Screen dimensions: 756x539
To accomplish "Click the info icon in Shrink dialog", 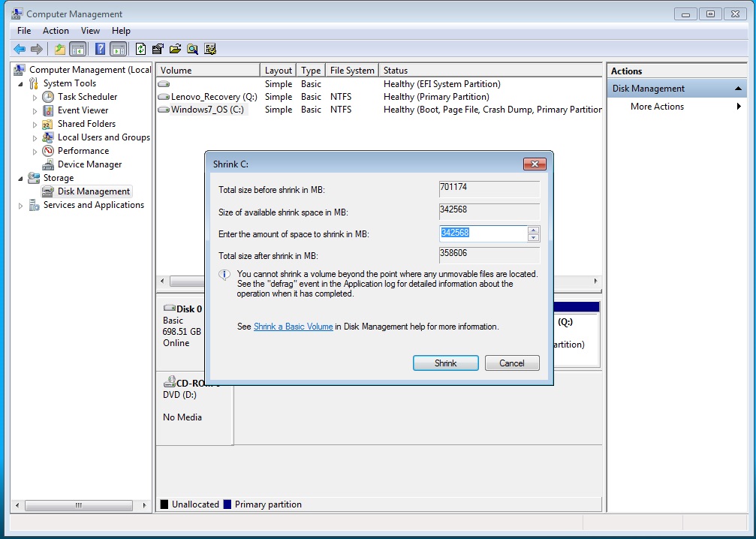I will [224, 276].
